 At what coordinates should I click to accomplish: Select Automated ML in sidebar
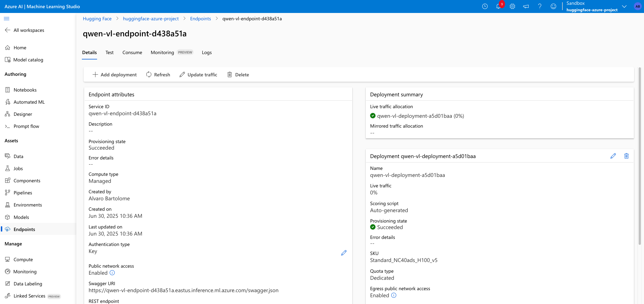(x=29, y=102)
